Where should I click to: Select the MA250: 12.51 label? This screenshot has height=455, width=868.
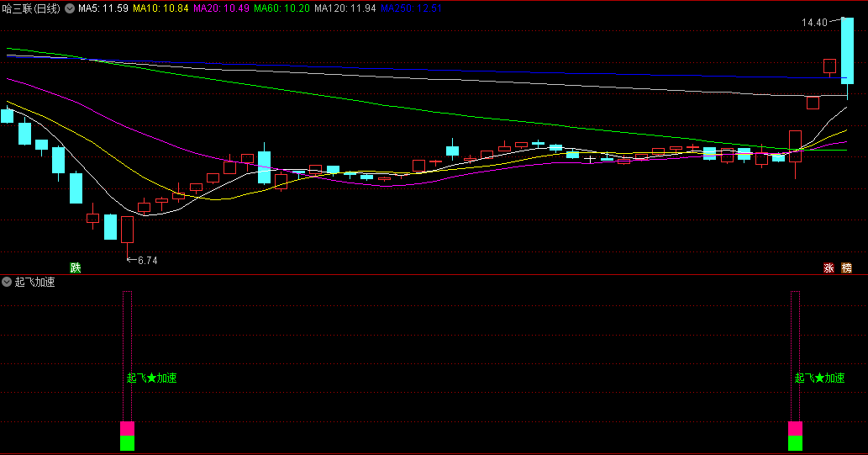[411, 8]
